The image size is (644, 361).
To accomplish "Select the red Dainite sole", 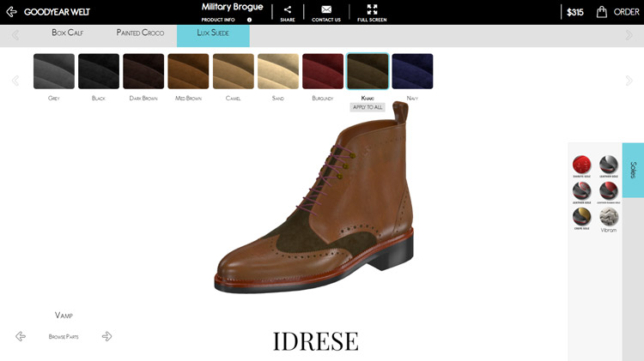I will pos(581,166).
